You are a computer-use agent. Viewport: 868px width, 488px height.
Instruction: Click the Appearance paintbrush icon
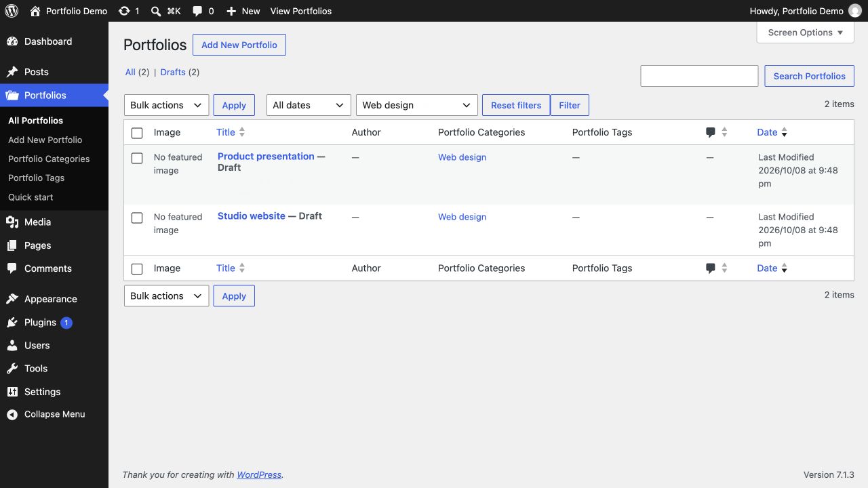[x=12, y=299]
